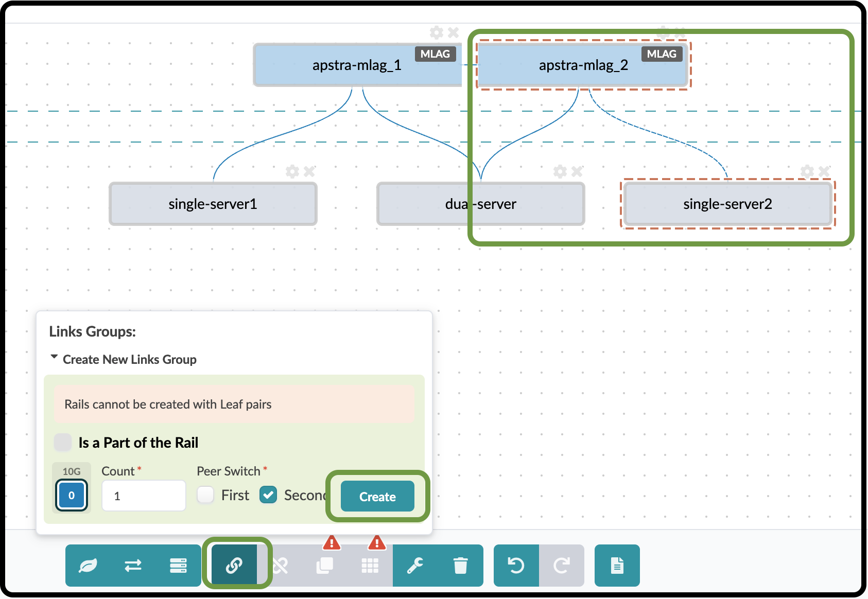Select the create link chain icon
Viewport: 868px width, 599px height.
(234, 566)
